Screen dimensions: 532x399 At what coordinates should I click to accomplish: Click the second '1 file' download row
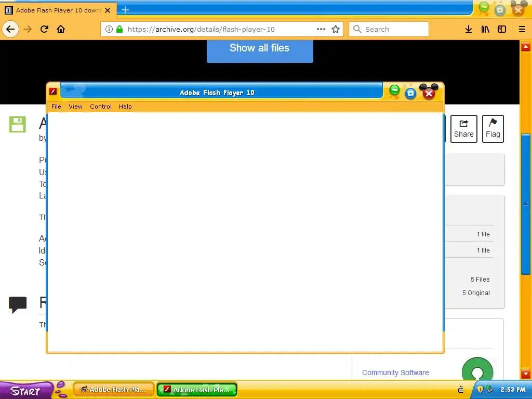[483, 250]
